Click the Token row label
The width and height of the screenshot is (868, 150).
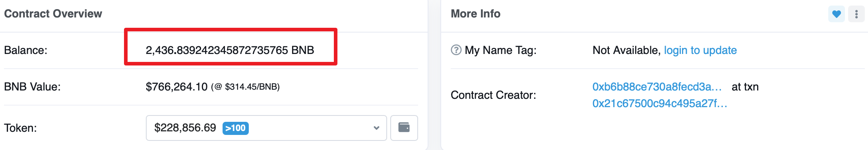[20, 128]
